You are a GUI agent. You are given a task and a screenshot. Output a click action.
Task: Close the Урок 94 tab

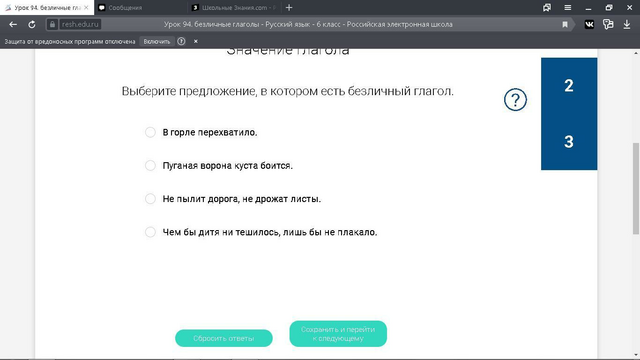(x=86, y=8)
